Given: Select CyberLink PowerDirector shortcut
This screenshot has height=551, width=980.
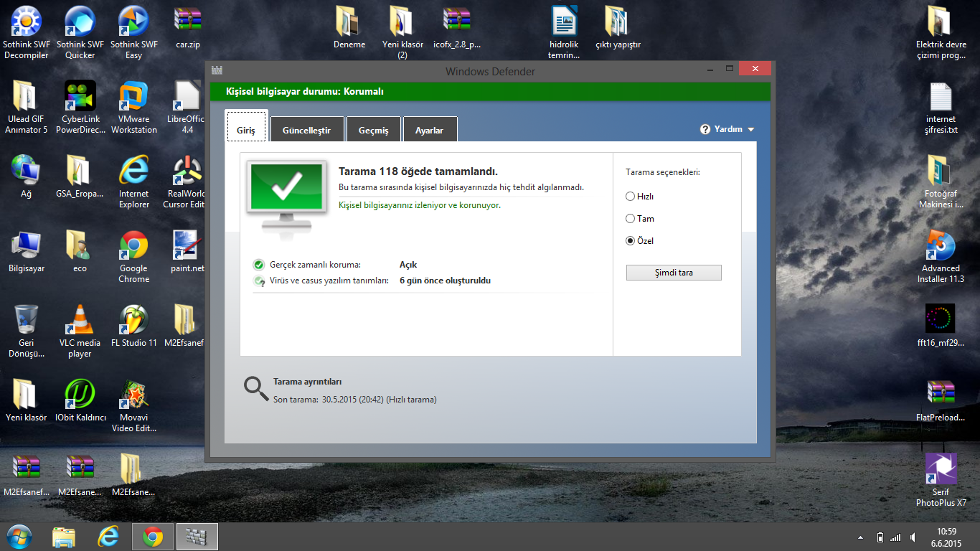Looking at the screenshot, I should point(80,108).
